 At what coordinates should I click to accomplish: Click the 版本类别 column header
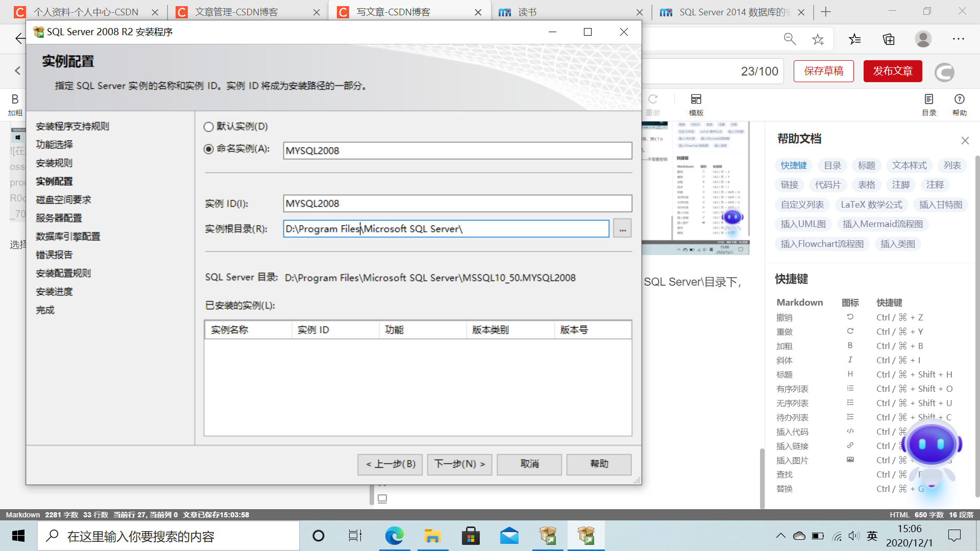pos(510,330)
